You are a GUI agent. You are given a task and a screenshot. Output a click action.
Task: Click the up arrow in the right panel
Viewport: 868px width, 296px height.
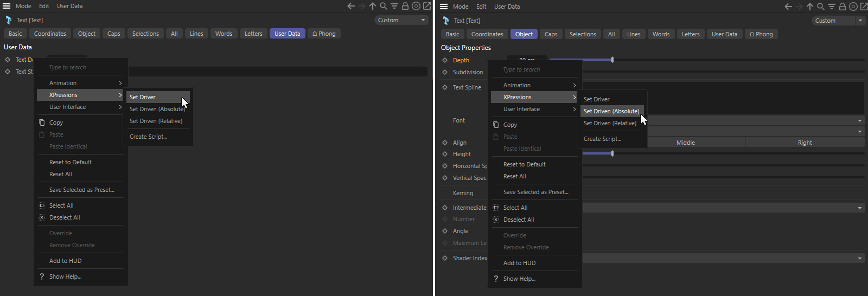click(809, 7)
